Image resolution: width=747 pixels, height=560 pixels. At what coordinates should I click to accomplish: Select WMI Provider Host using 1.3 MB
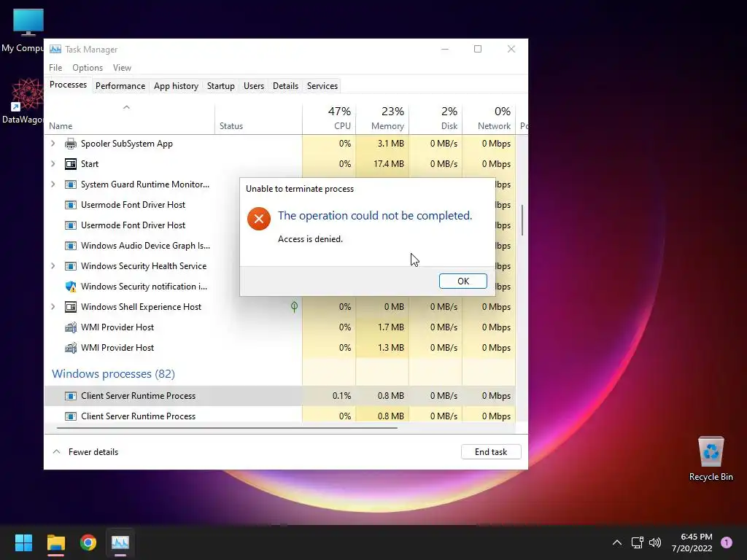point(280,348)
